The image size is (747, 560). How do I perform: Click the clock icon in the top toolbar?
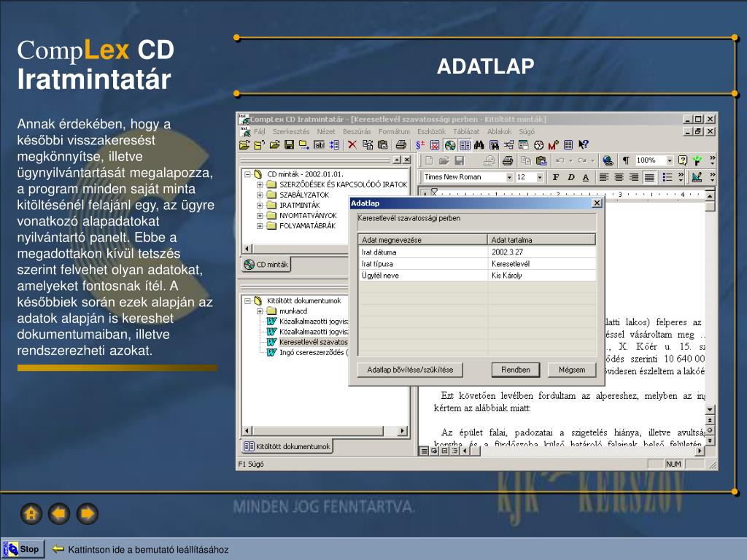tap(539, 145)
